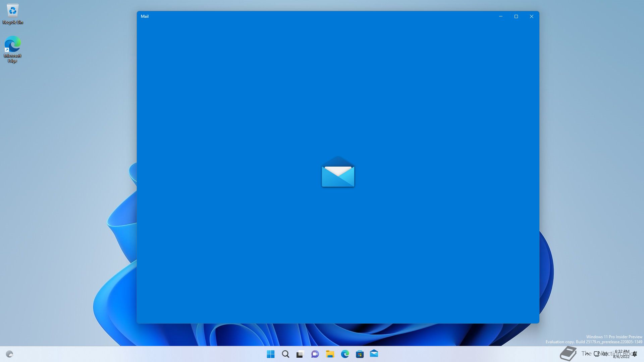644x362 pixels.
Task: Click the Mail app taskbar icon
Action: point(374,354)
